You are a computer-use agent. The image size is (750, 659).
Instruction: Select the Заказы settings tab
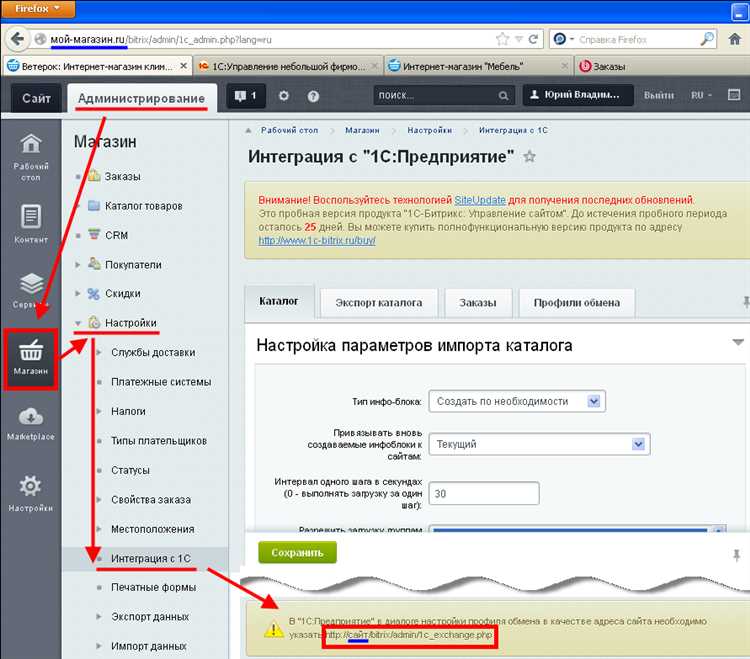[478, 303]
